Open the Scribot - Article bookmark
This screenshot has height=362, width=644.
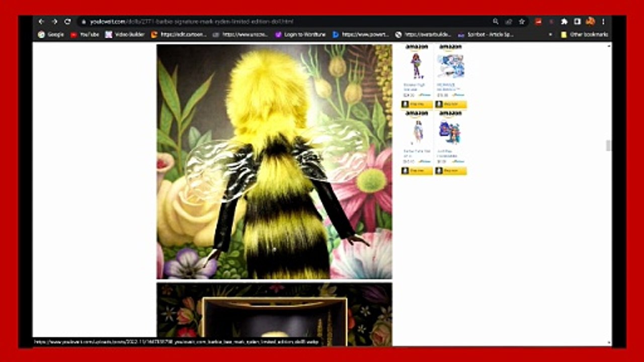pyautogui.click(x=486, y=35)
